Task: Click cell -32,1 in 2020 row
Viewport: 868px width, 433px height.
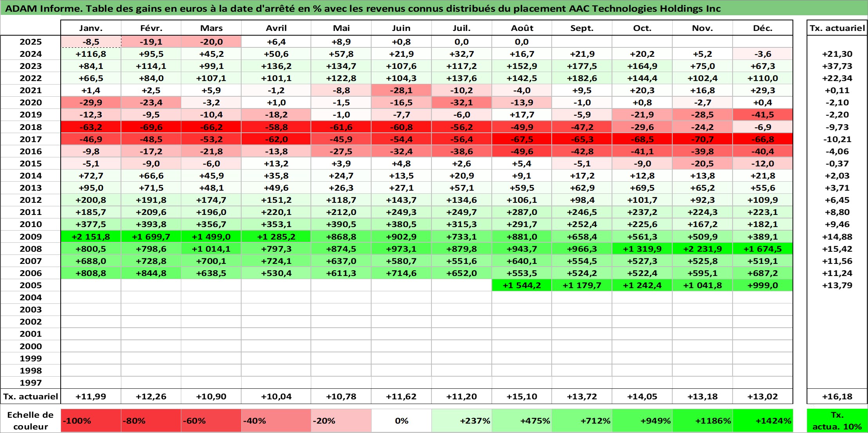Action: pos(462,103)
